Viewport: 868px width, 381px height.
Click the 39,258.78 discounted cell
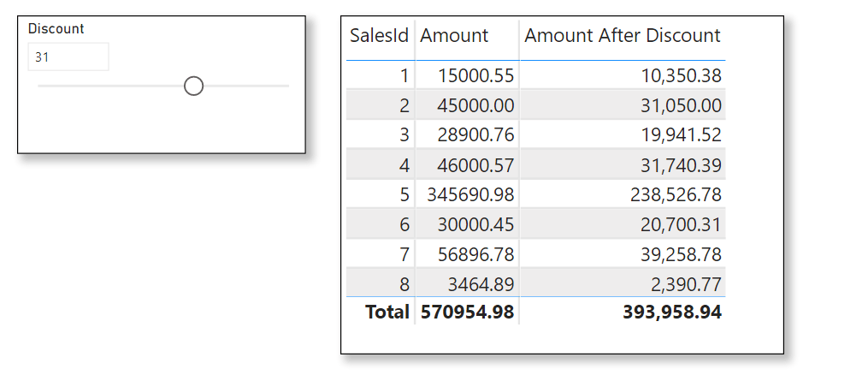coord(682,254)
